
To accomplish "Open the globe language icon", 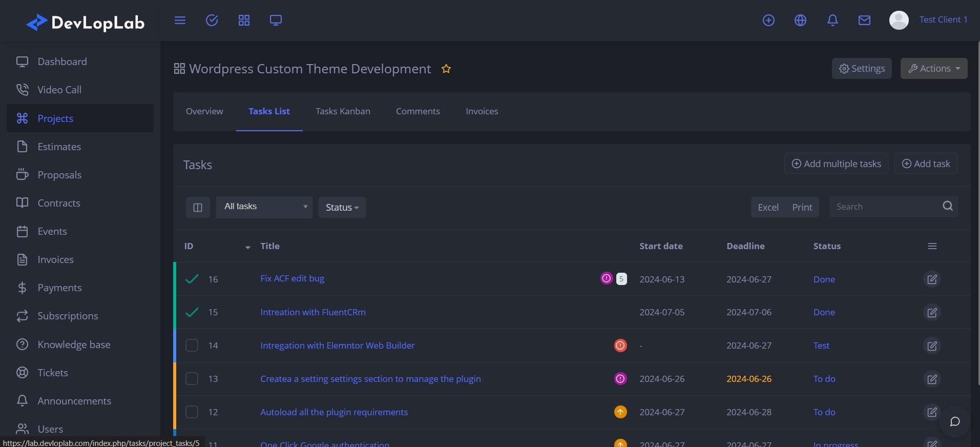I will 800,21.
